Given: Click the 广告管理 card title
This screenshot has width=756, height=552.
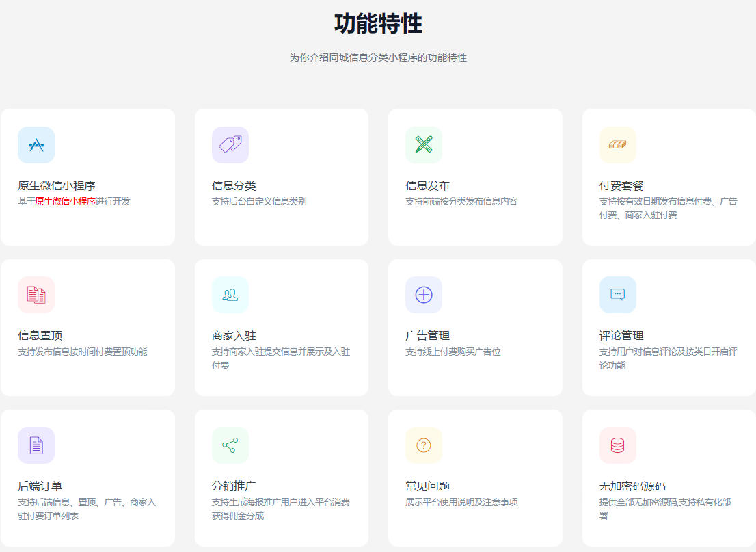Looking at the screenshot, I should [427, 336].
